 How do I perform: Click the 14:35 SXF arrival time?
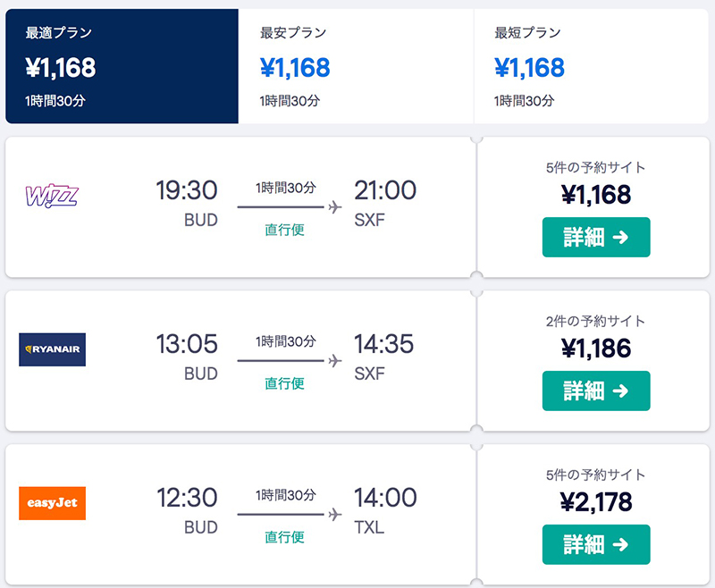tap(384, 344)
